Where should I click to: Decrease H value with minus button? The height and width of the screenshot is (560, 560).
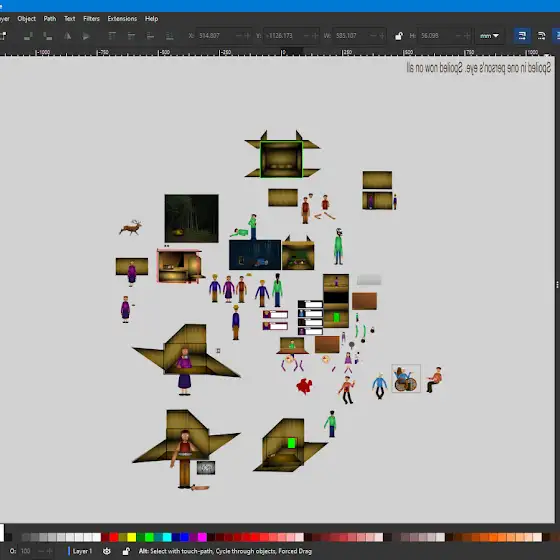tap(459, 36)
